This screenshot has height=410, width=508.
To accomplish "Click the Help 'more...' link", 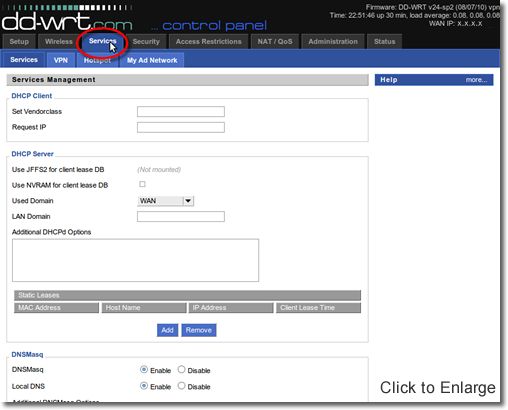I will (476, 80).
